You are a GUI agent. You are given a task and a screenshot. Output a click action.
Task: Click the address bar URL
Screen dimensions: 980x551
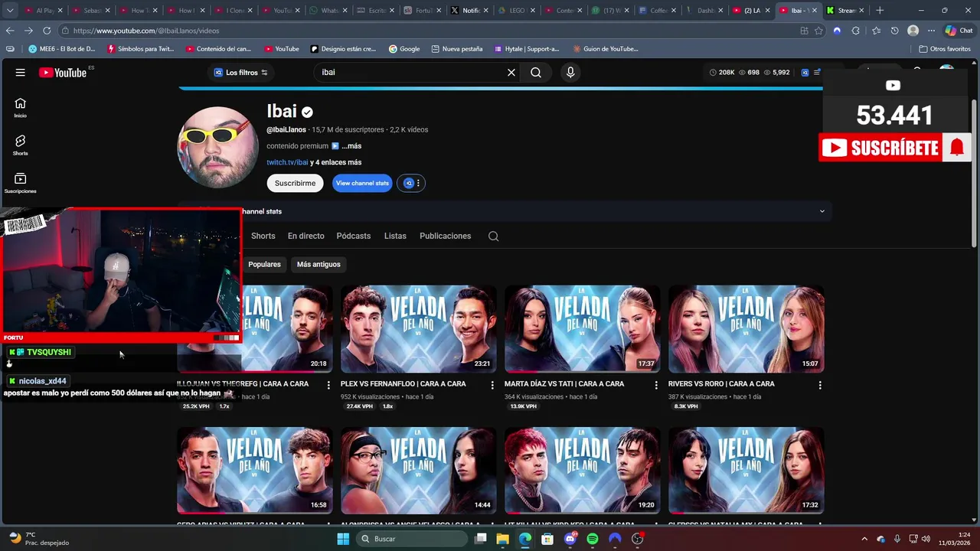pyautogui.click(x=146, y=31)
